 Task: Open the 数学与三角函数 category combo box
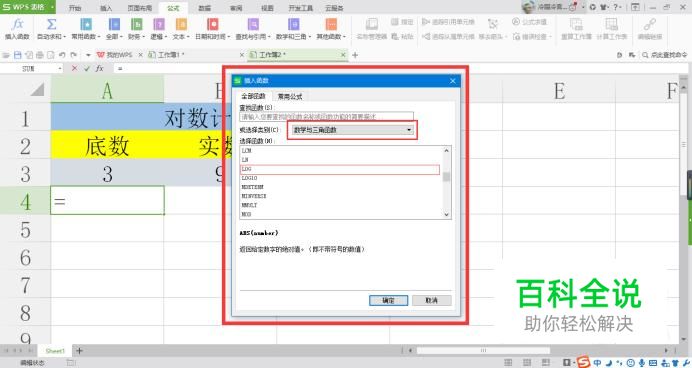(352, 130)
